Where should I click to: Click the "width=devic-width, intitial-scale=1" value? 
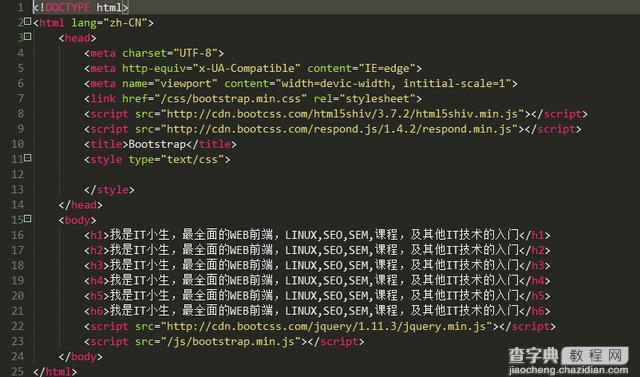[x=394, y=84]
